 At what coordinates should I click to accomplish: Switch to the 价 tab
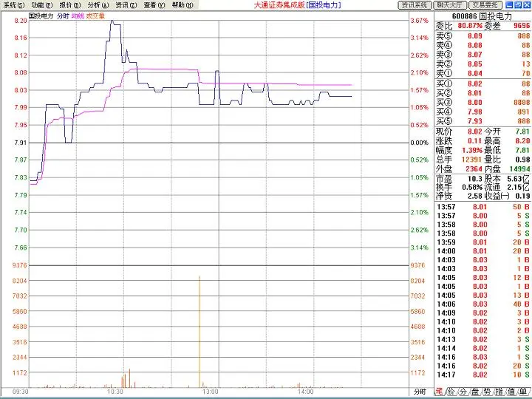point(451,392)
